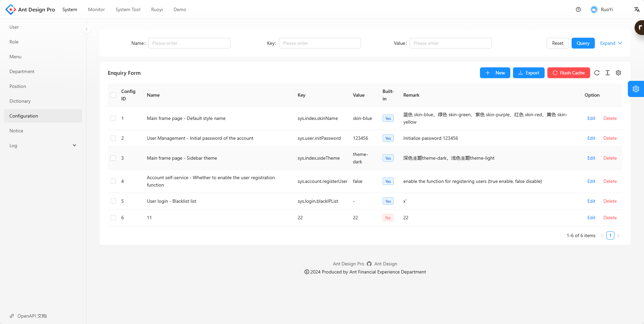Screen dimensions: 644x324
Task: Open Dictionary from the sidebar
Action: [20, 101]
